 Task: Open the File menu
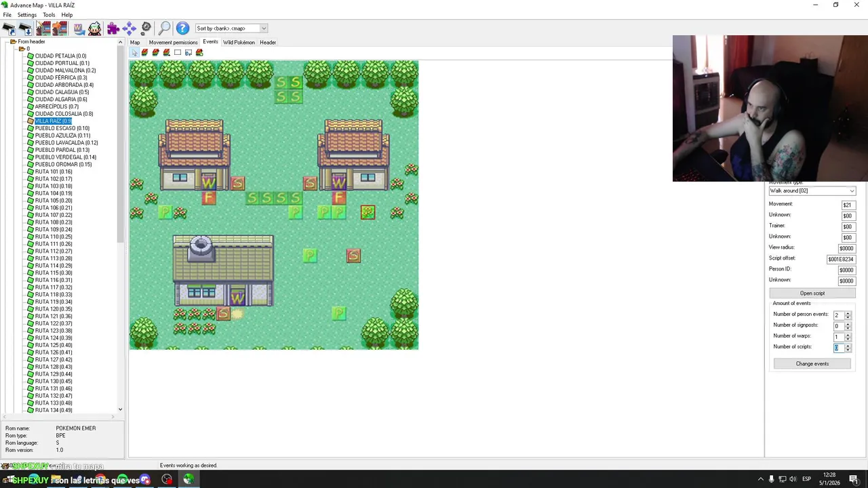7,15
